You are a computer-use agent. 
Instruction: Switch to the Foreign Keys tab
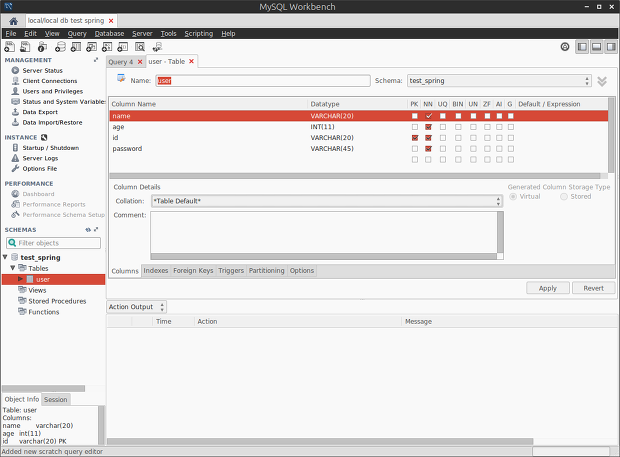(x=193, y=271)
